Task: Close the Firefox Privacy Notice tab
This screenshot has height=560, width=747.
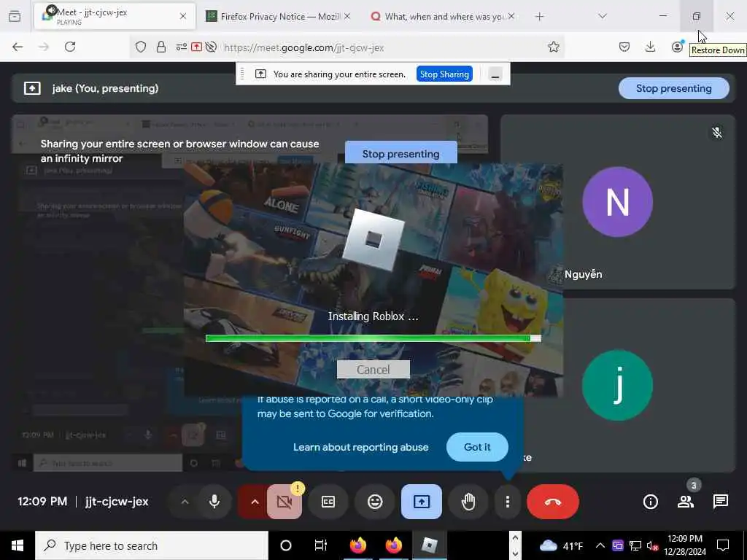Action: coord(347,16)
